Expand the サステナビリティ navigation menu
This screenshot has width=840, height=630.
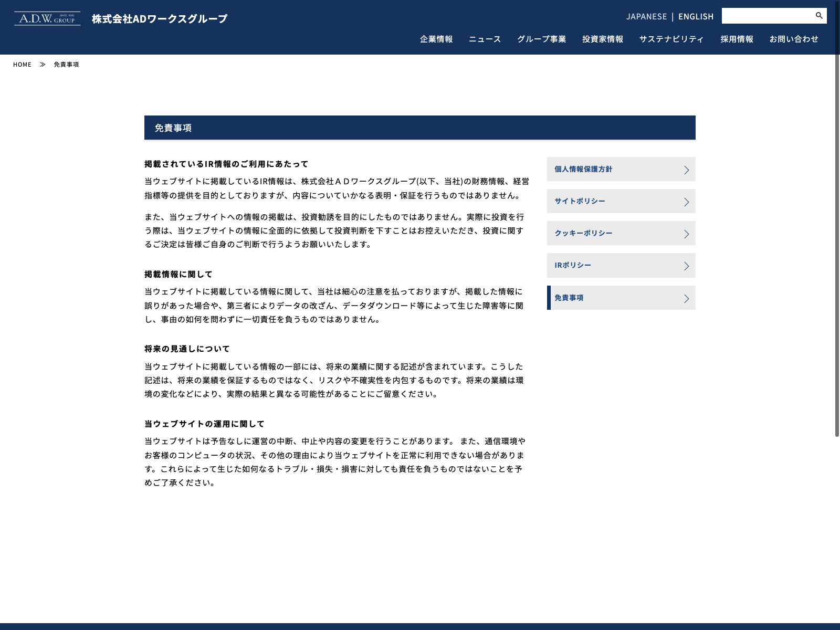click(x=671, y=39)
